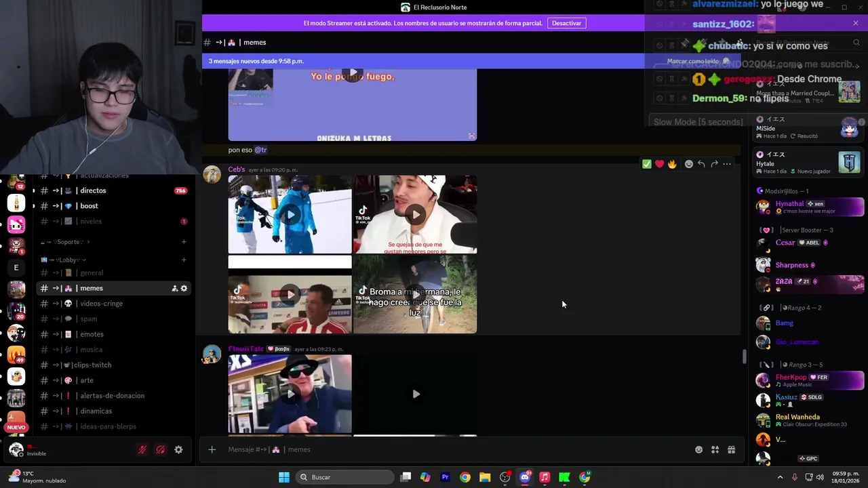Reply to the message with arrow icon
868x488 pixels.
click(701, 164)
